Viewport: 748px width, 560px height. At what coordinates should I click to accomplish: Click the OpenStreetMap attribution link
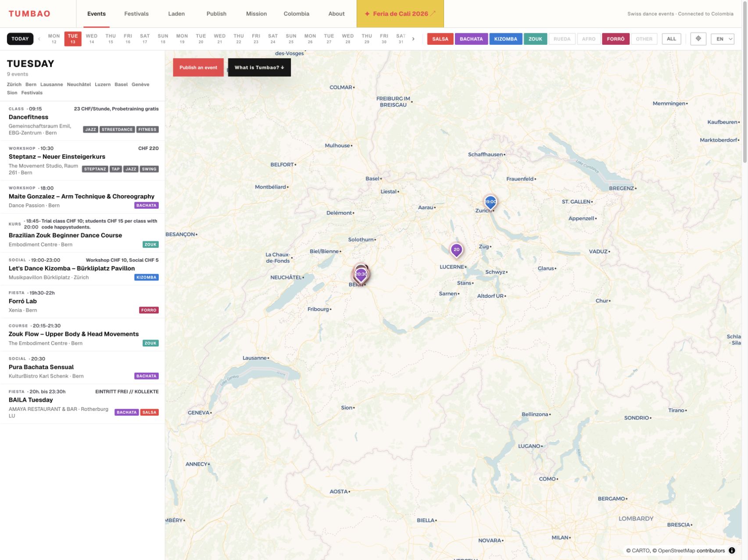pos(676,551)
